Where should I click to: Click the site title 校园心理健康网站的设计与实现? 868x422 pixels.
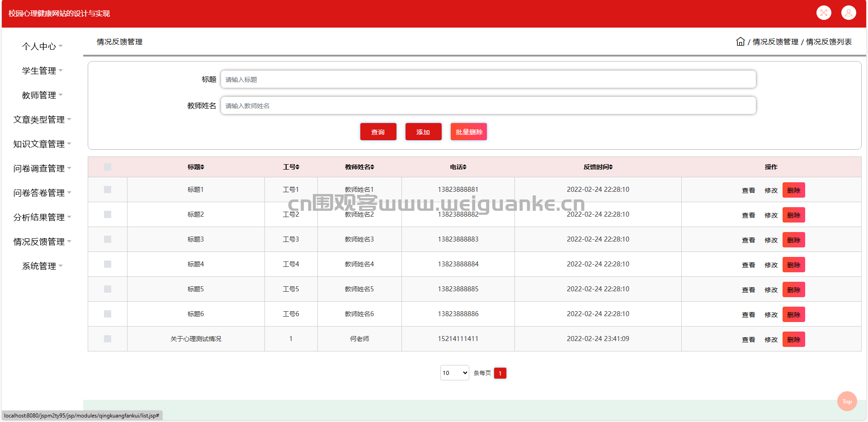pos(59,14)
